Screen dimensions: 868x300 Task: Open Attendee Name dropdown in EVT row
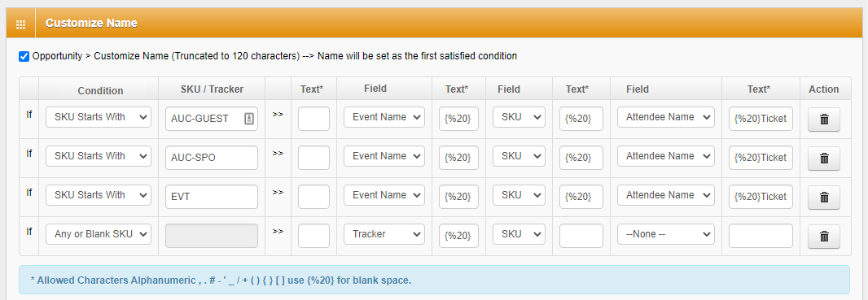pyautogui.click(x=666, y=195)
